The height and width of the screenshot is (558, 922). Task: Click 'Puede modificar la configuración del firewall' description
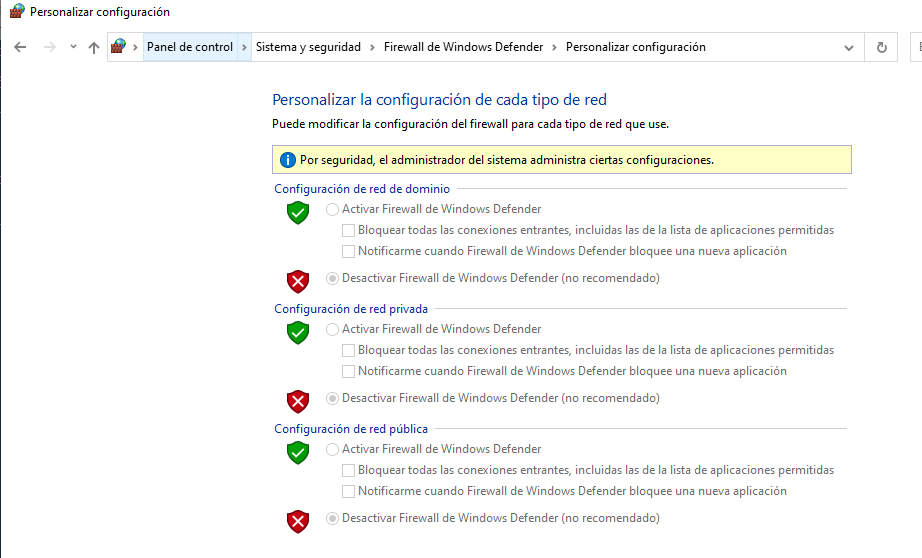pos(470,124)
